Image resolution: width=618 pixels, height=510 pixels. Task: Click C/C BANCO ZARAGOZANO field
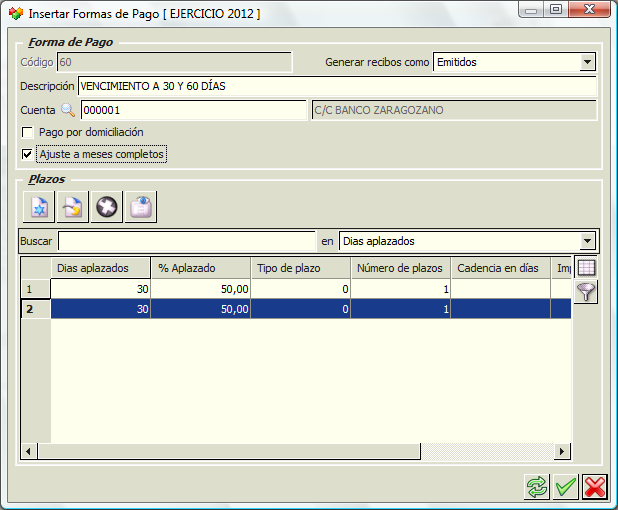(454, 110)
